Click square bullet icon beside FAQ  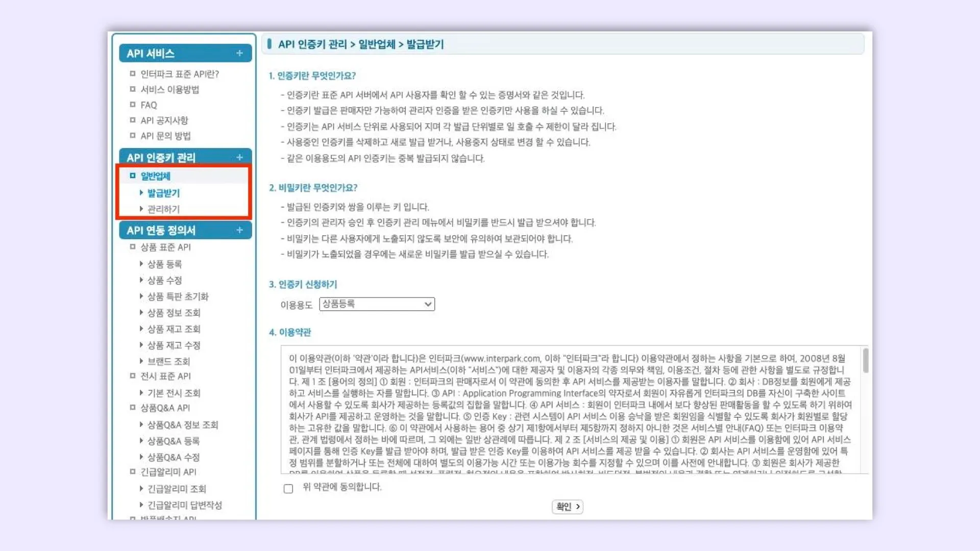tap(133, 105)
